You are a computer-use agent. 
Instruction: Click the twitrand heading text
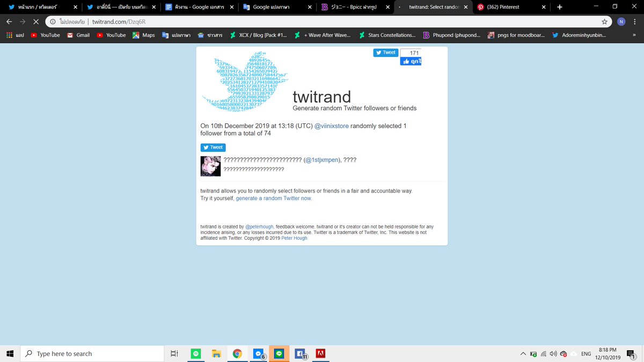click(x=321, y=97)
